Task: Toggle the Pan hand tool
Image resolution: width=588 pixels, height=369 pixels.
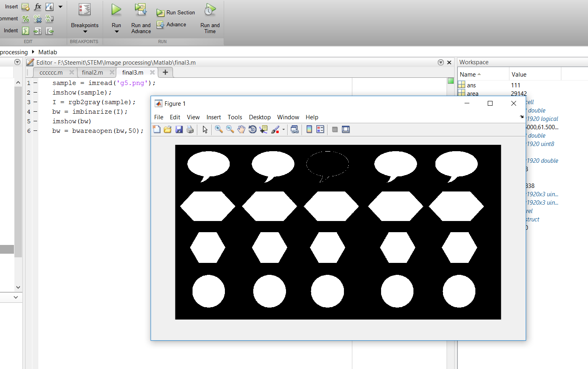Action: coord(241,129)
